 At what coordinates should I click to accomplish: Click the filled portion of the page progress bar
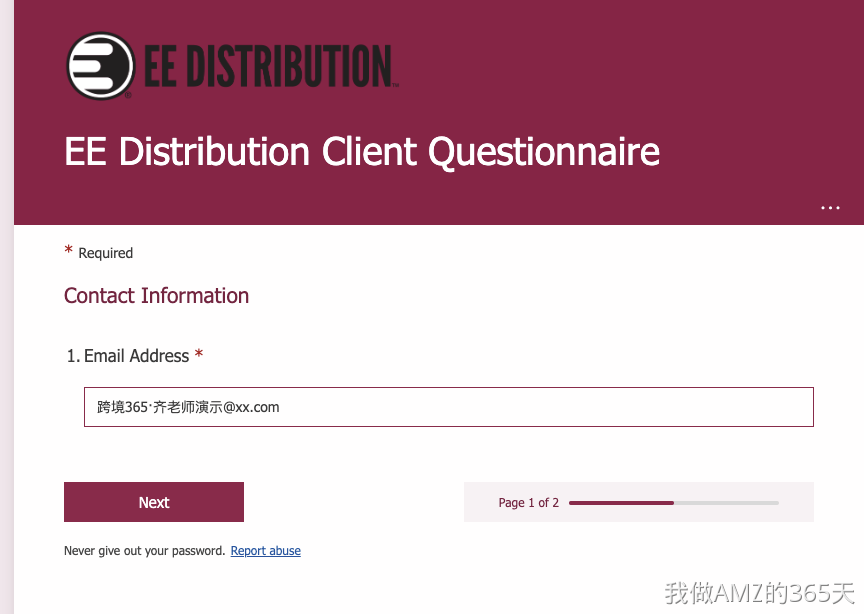(620, 502)
